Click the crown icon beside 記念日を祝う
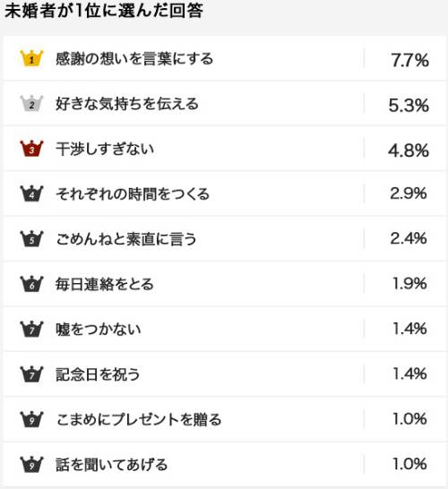The image size is (448, 489). point(31,374)
